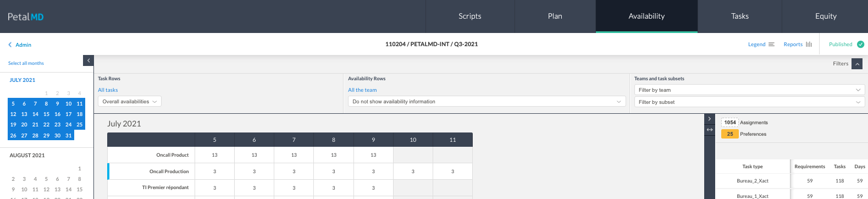
Task: Collapse the Filters panel arrow
Action: [x=857, y=64]
